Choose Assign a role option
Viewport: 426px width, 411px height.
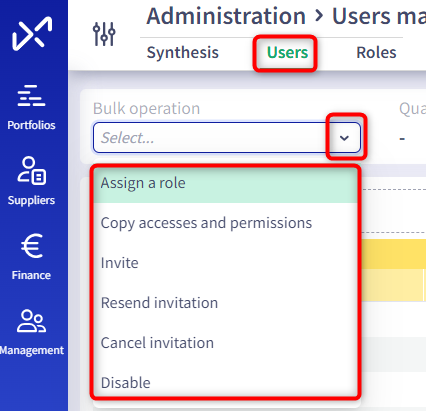point(225,183)
